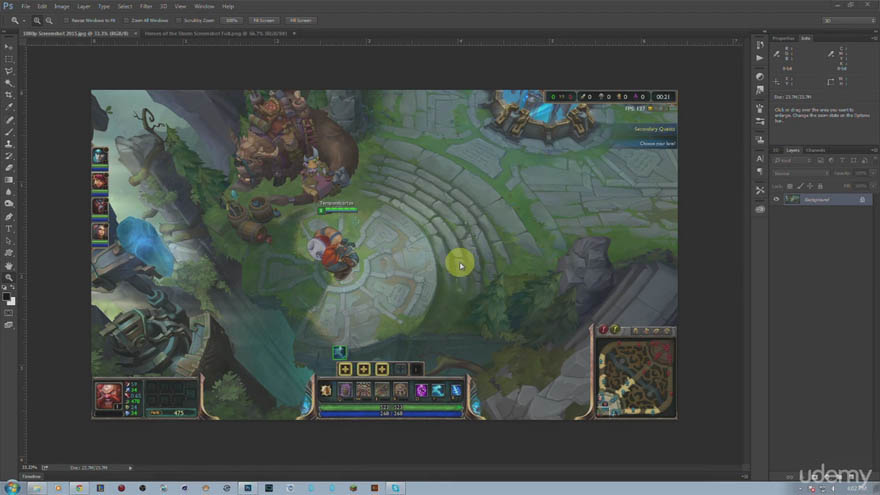Open the Zoom tool preset picker arrow
880x495 pixels.
(x=24, y=21)
